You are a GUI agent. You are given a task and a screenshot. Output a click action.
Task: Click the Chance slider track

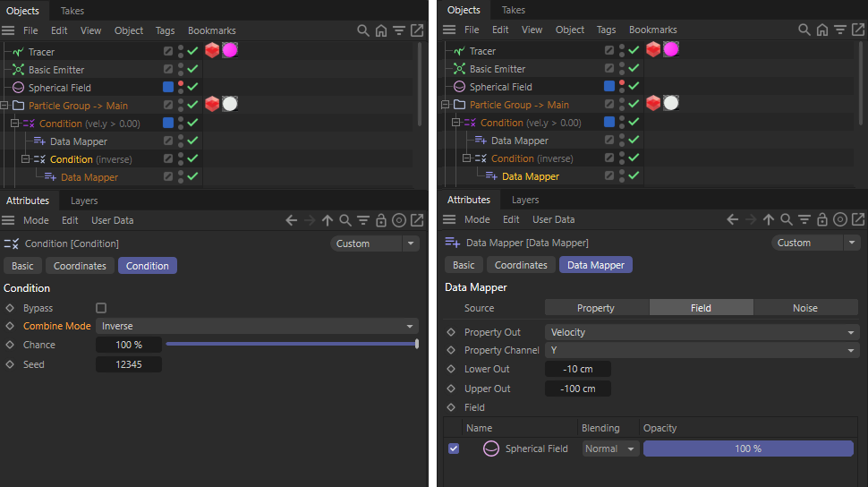point(292,344)
